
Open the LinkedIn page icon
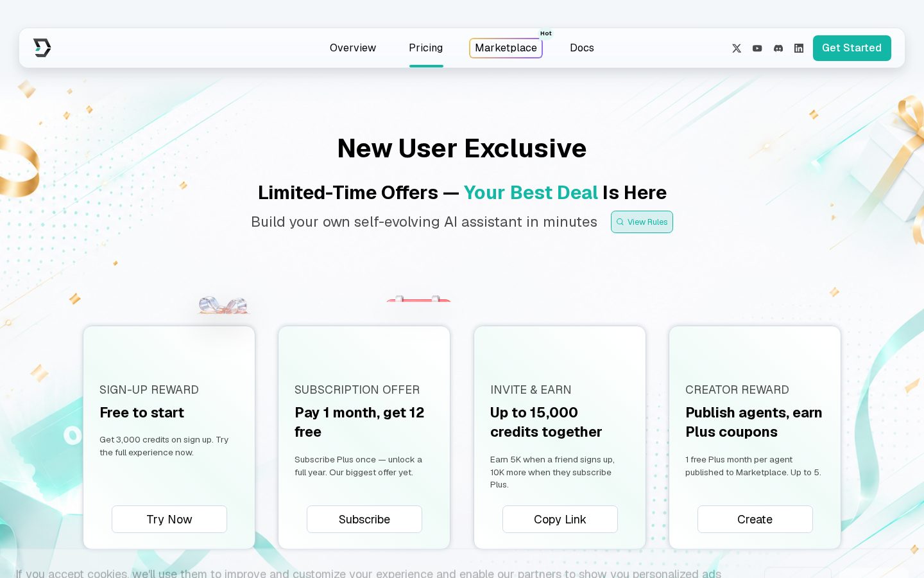pyautogui.click(x=799, y=48)
